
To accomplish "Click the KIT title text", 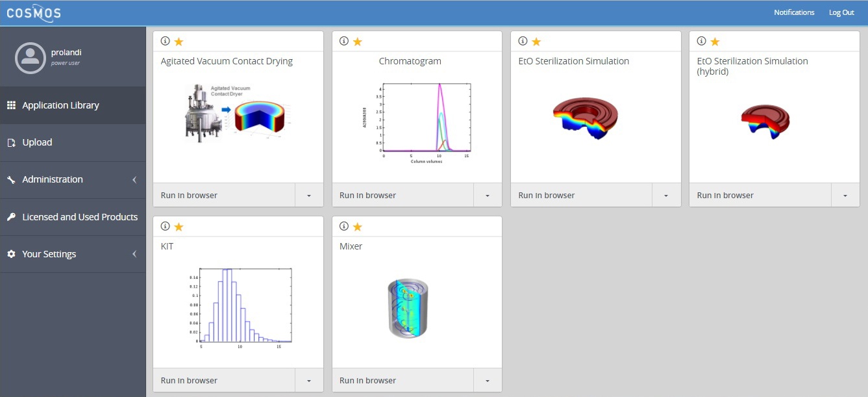I will [167, 246].
